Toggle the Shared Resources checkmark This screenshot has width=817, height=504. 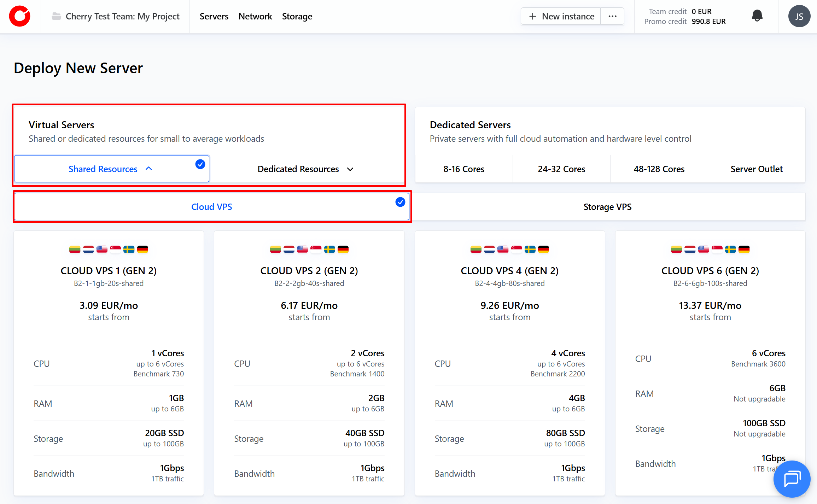pos(200,164)
